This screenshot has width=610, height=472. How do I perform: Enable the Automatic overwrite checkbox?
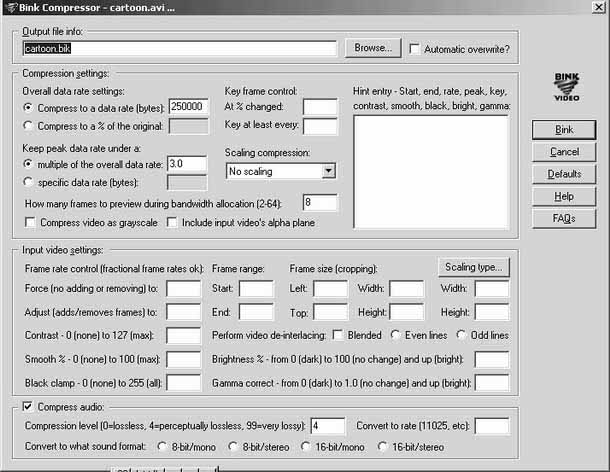[x=415, y=49]
